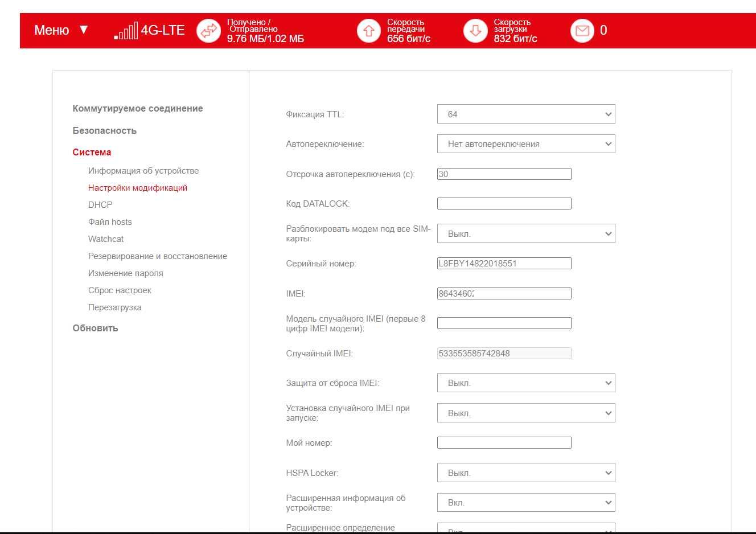
Task: Click the received/sent traffic arrows icon
Action: [x=208, y=31]
